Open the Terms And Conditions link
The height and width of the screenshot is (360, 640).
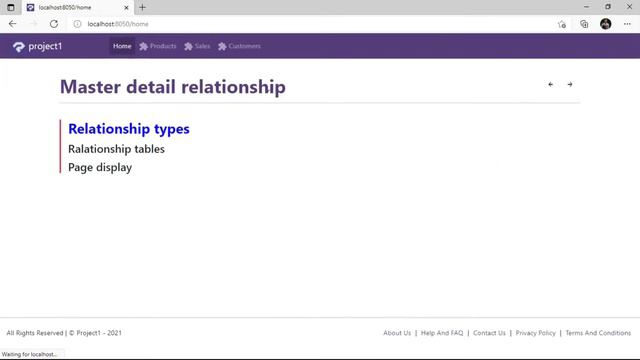coord(598,333)
